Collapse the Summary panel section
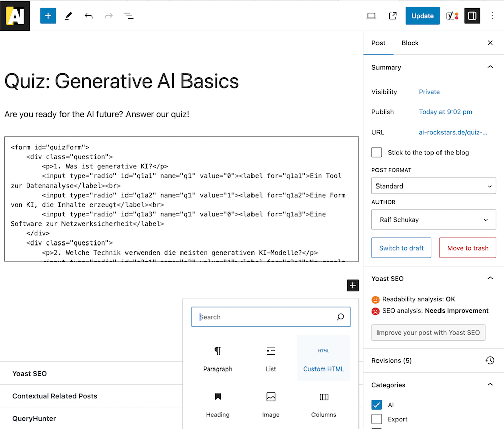This screenshot has width=504, height=429. (x=490, y=67)
